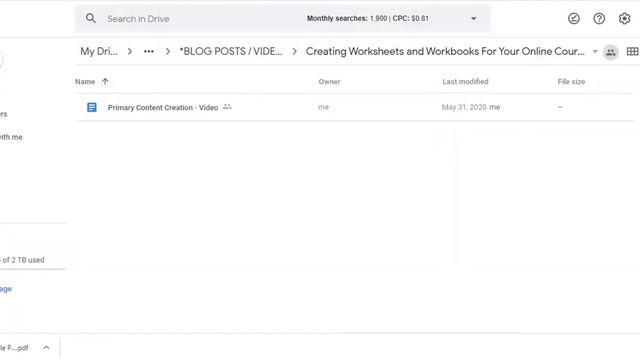Select the Google Docs file icon
This screenshot has height=360, width=640.
coord(92,107)
